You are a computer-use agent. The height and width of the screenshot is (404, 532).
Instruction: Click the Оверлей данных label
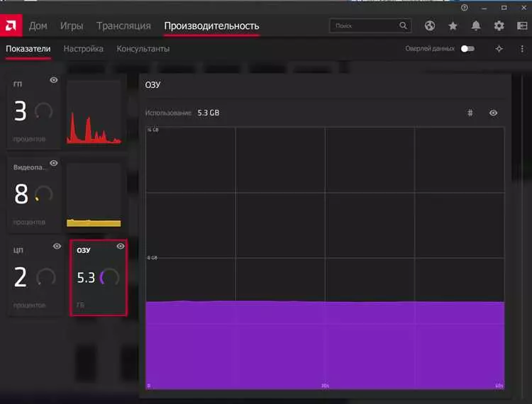click(430, 49)
